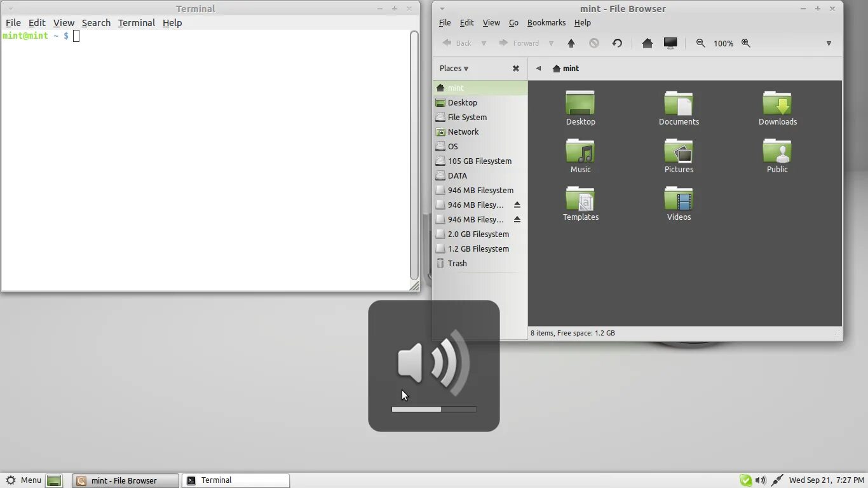Select DATA drive in sidebar
The image size is (868, 488).
click(x=480, y=175)
